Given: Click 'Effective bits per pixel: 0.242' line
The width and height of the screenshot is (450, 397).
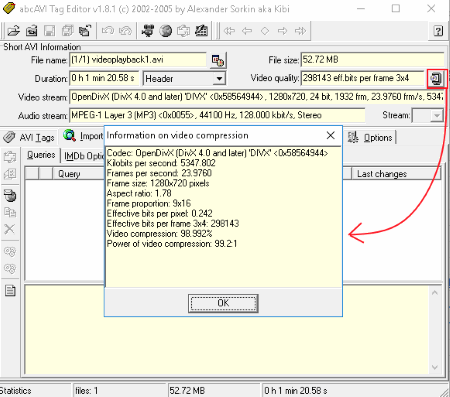Looking at the screenshot, I should [x=159, y=213].
